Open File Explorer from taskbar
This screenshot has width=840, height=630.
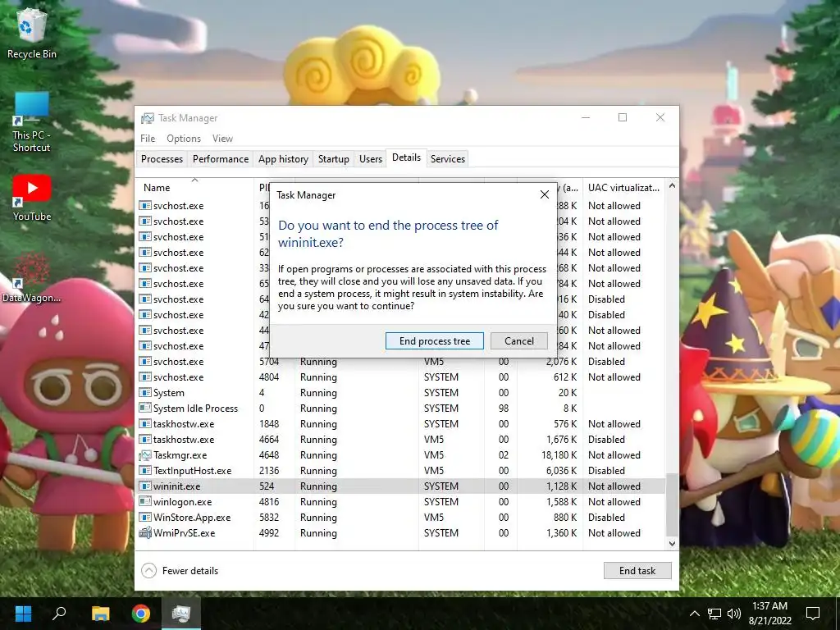click(x=100, y=614)
